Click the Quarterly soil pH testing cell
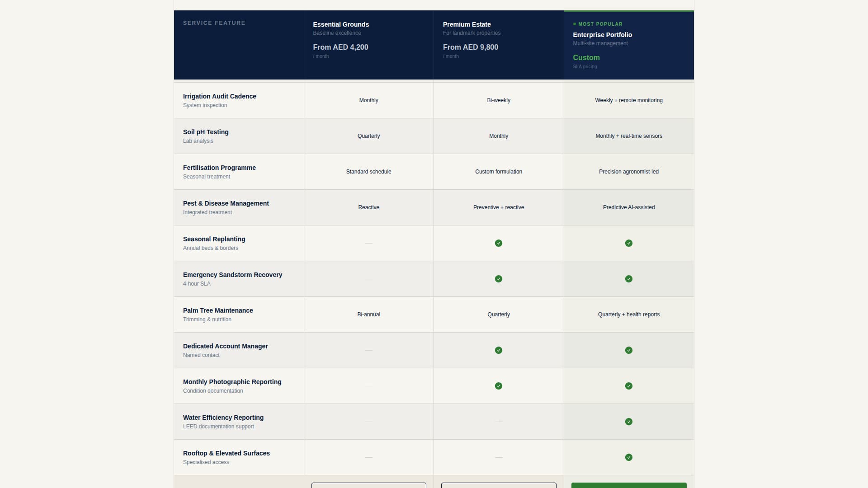868x488 pixels. [x=369, y=136]
